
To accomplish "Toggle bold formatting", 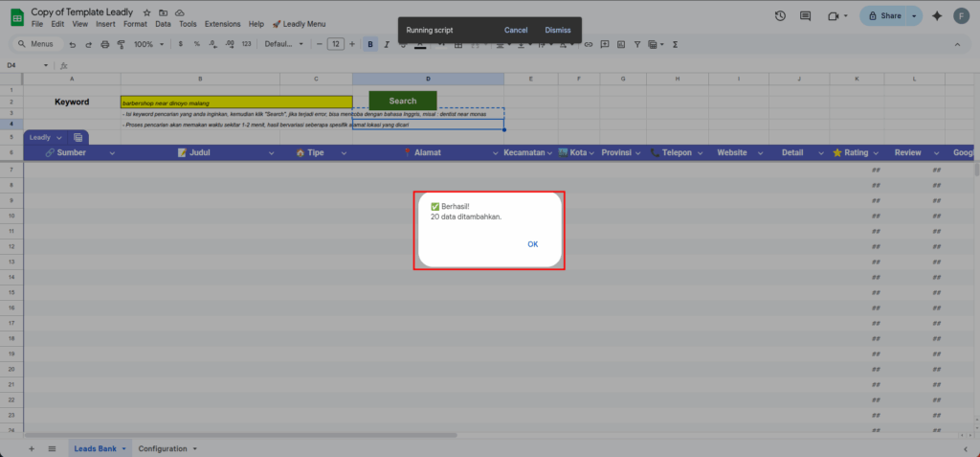I will coord(370,44).
